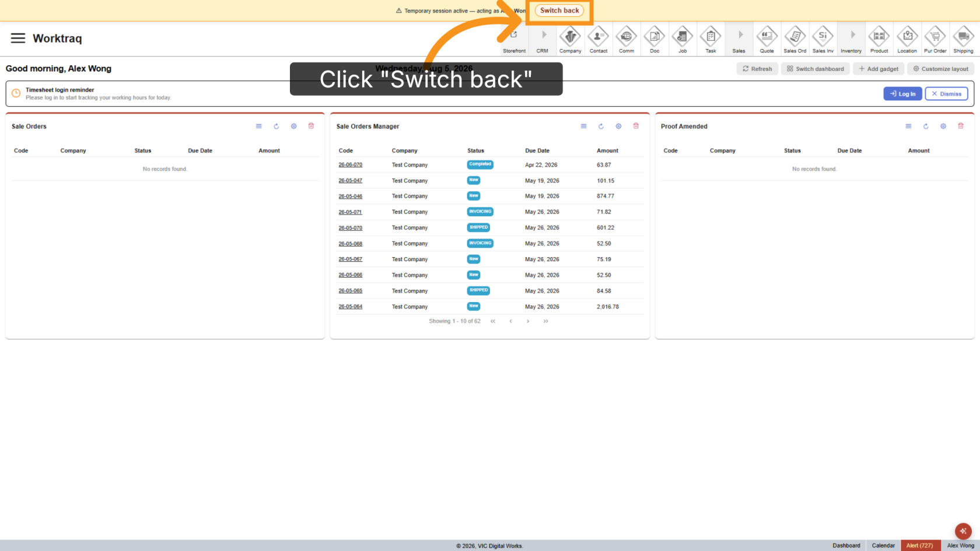This screenshot has height=551, width=980.
Task: Dismiss the timesheet login reminder
Action: click(x=946, y=94)
